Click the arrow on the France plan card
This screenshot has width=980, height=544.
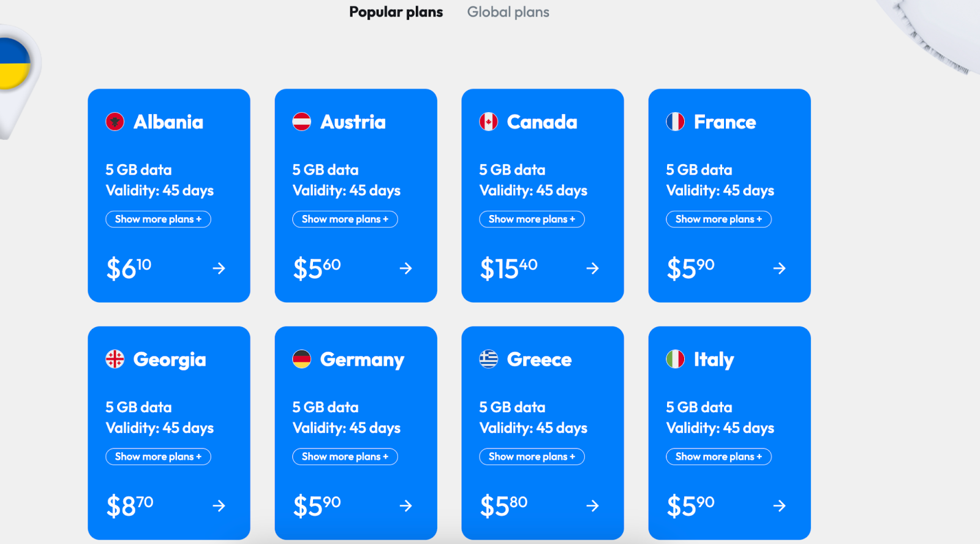click(779, 268)
